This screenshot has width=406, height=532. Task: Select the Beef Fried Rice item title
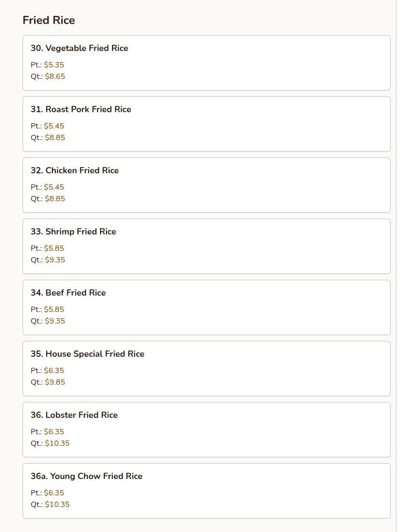68,293
